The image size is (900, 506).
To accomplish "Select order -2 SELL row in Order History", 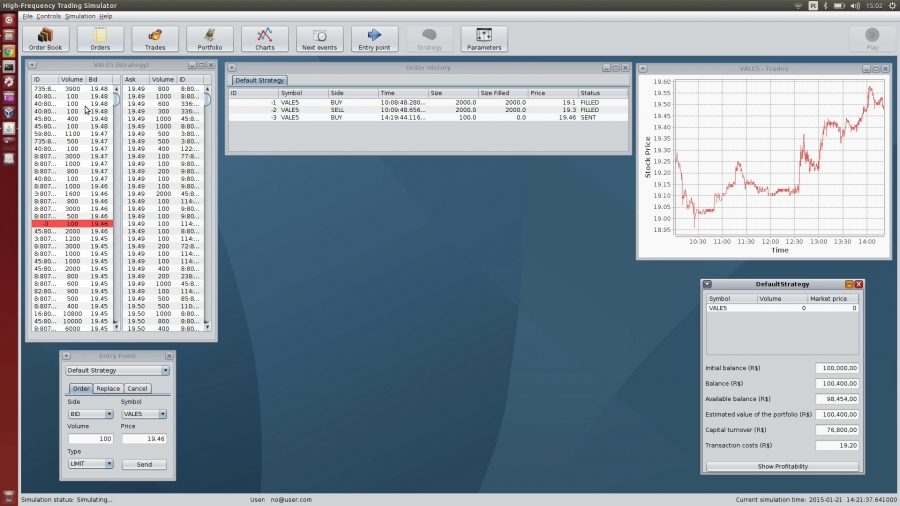I will [428, 110].
